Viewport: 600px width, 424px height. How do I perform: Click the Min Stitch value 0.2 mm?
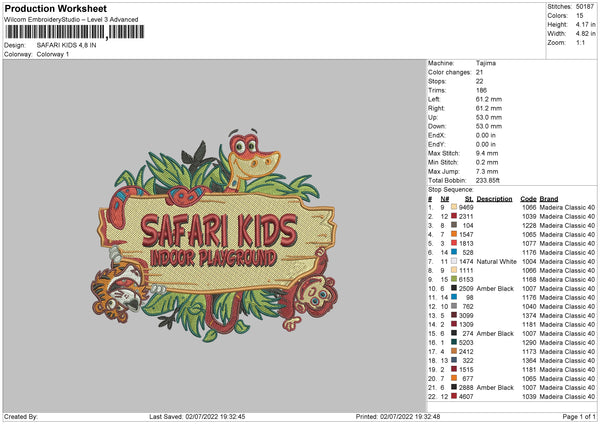(x=487, y=162)
